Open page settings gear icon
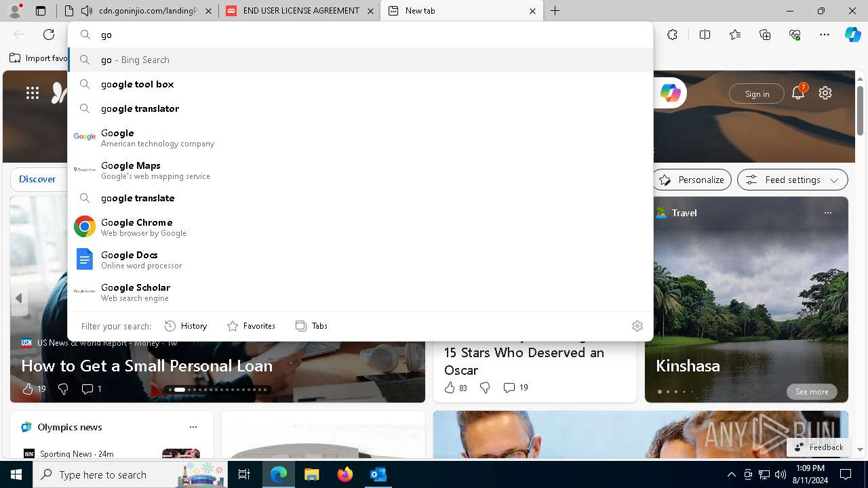Viewport: 868px width, 488px height. coord(825,94)
